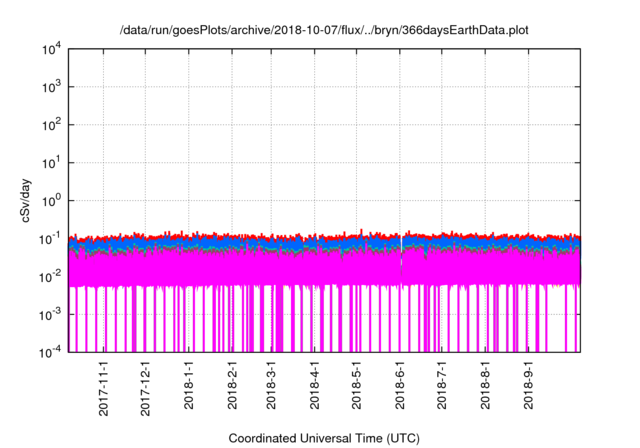Click the 10^-2 y-axis tick label
Screen dimensions: 640x448
[x=50, y=277]
